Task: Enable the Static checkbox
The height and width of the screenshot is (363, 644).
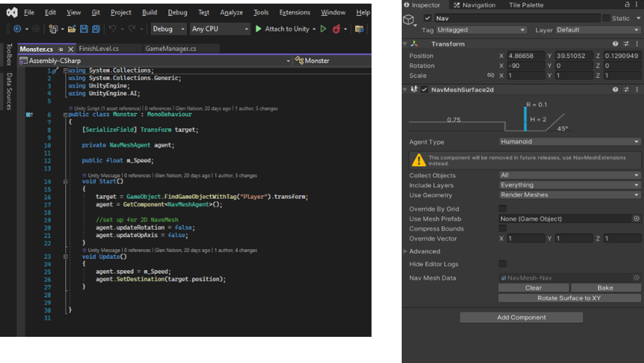Action: click(x=606, y=18)
